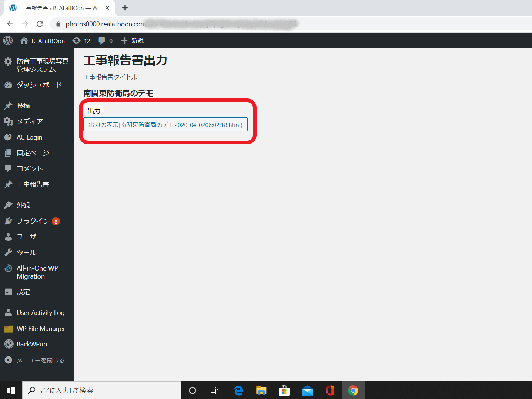
Task: Click the updates icon showing 12
Action: pos(77,41)
